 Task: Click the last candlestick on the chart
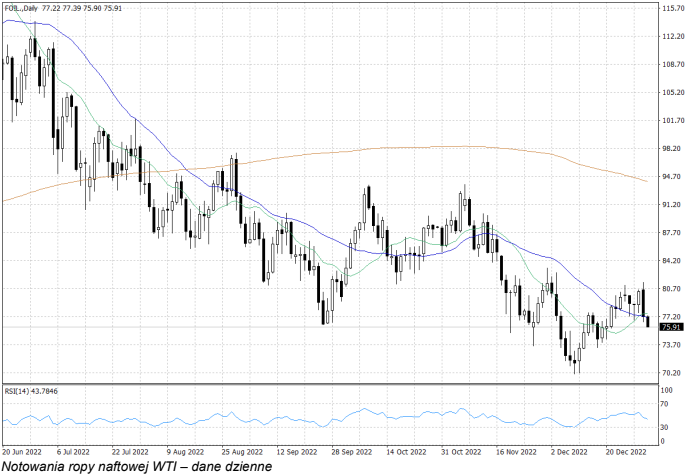coord(647,321)
